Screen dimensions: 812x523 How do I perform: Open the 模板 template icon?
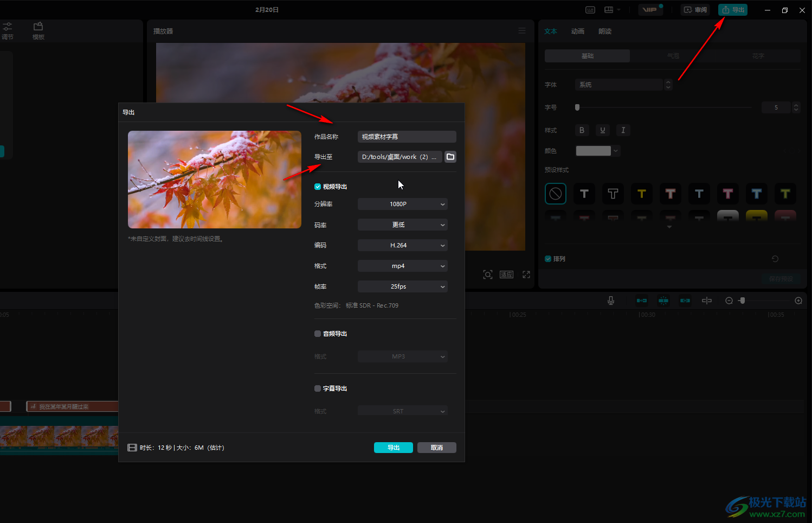point(38,31)
